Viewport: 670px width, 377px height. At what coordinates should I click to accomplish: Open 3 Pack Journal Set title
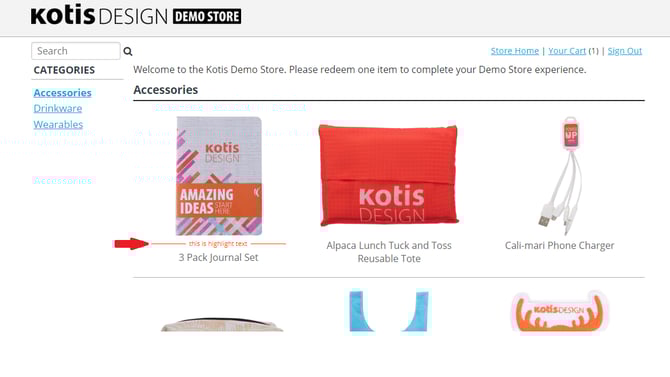click(218, 257)
